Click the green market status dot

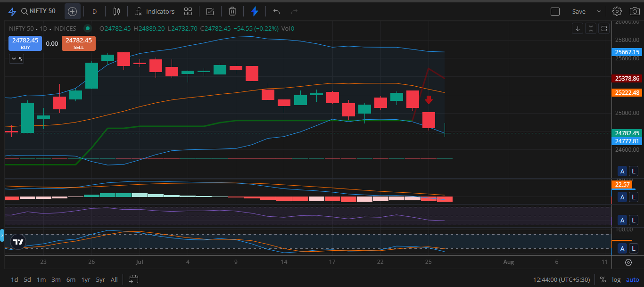pyautogui.click(x=87, y=29)
